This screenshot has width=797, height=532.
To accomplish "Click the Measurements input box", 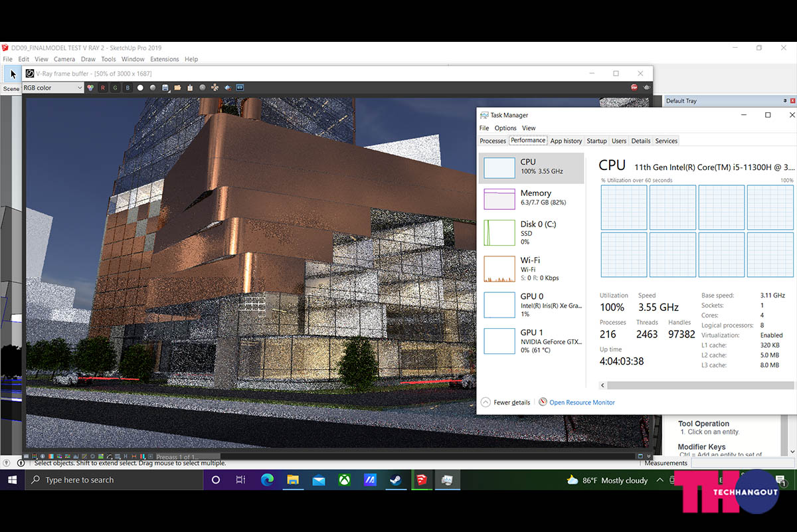I will click(743, 463).
